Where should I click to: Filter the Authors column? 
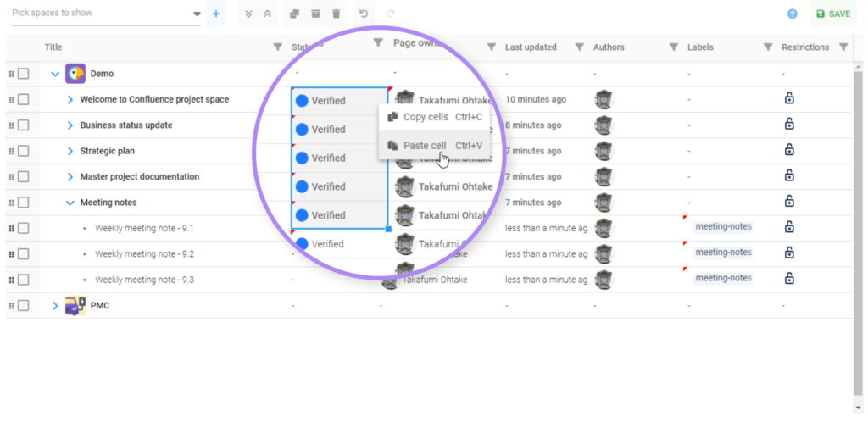pyautogui.click(x=674, y=47)
